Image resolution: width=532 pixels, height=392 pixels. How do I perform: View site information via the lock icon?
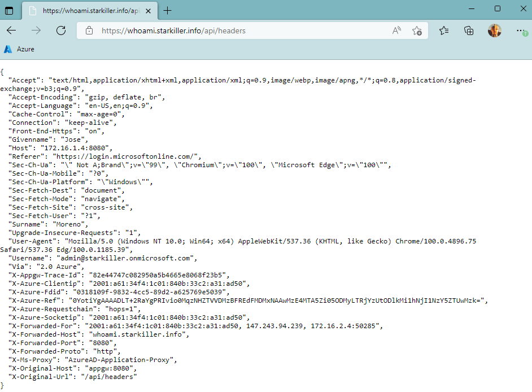tap(89, 31)
